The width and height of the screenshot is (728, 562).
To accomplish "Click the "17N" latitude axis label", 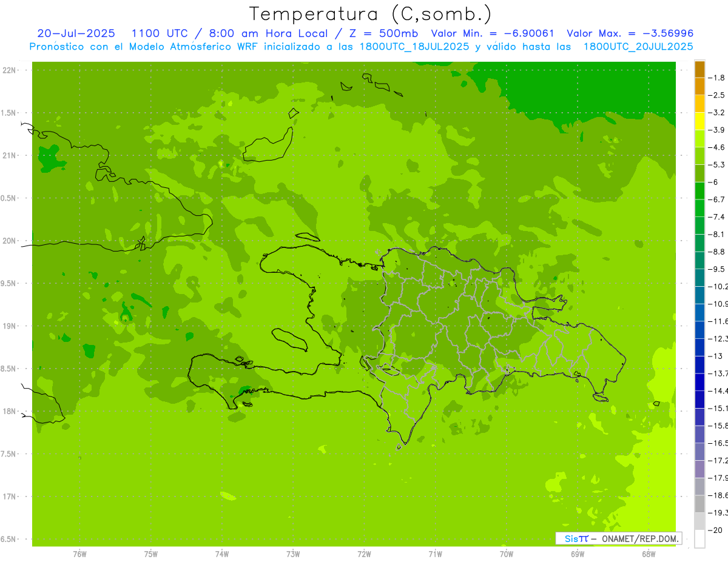I will [x=9, y=497].
